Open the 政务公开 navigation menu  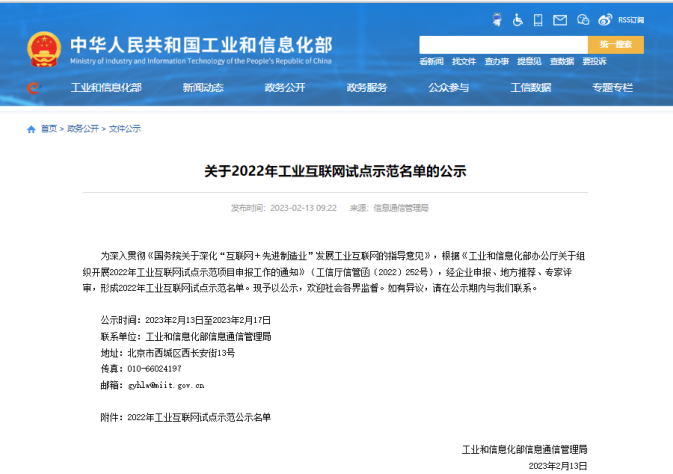click(285, 88)
